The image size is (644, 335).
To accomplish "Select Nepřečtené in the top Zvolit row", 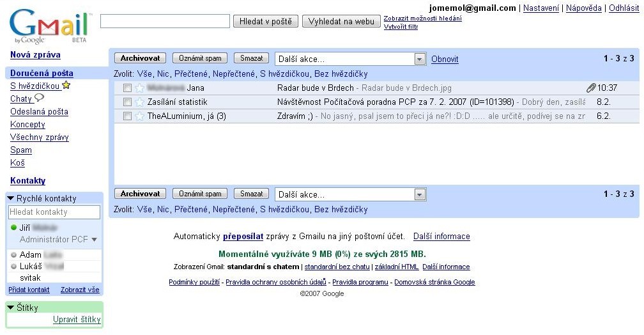I will coord(234,74).
